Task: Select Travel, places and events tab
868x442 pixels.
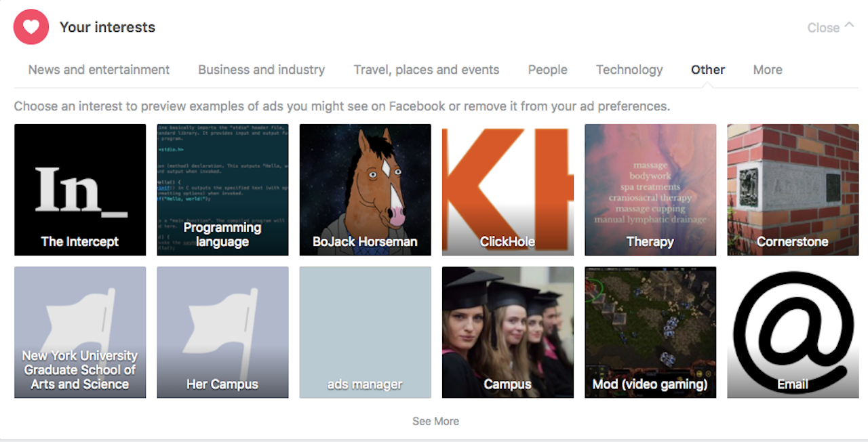Action: pos(427,70)
